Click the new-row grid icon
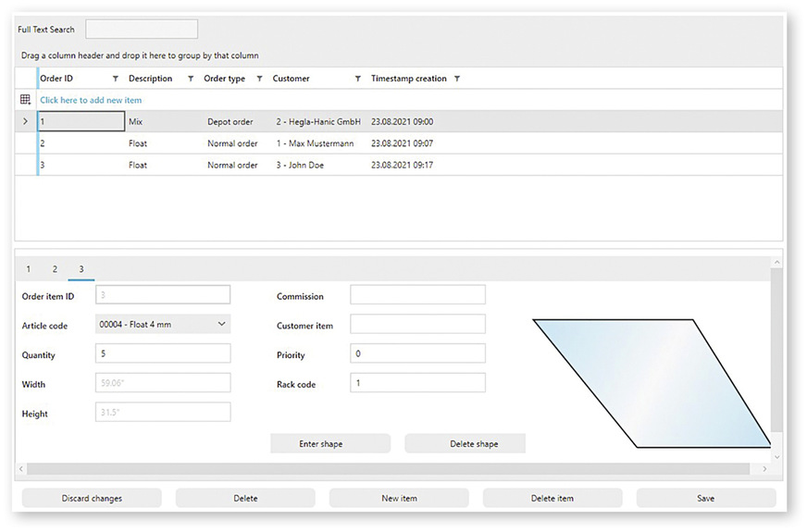 [x=25, y=100]
